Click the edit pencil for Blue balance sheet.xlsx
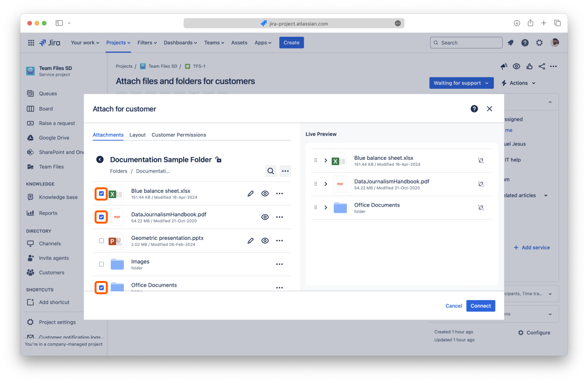 click(250, 194)
